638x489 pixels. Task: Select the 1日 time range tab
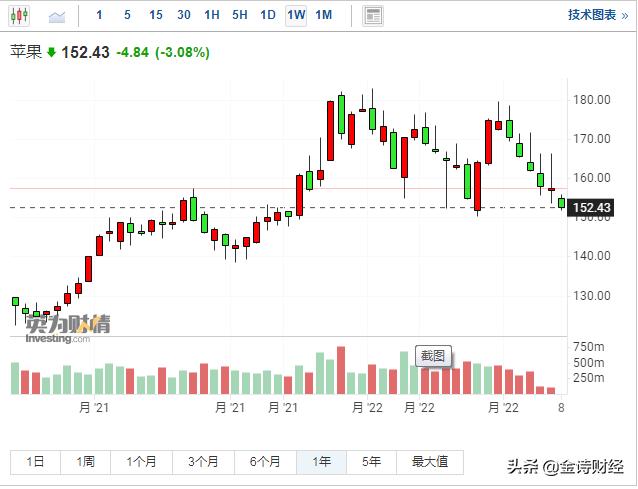(35, 462)
